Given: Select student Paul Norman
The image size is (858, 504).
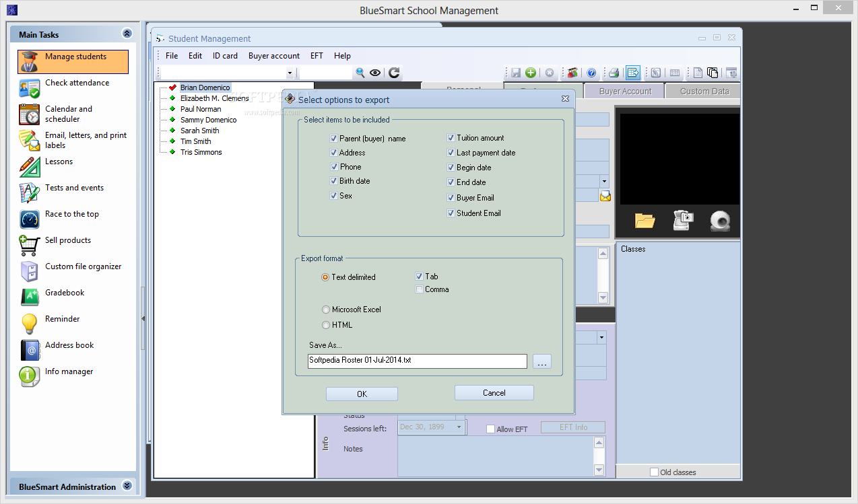Looking at the screenshot, I should click(x=201, y=109).
